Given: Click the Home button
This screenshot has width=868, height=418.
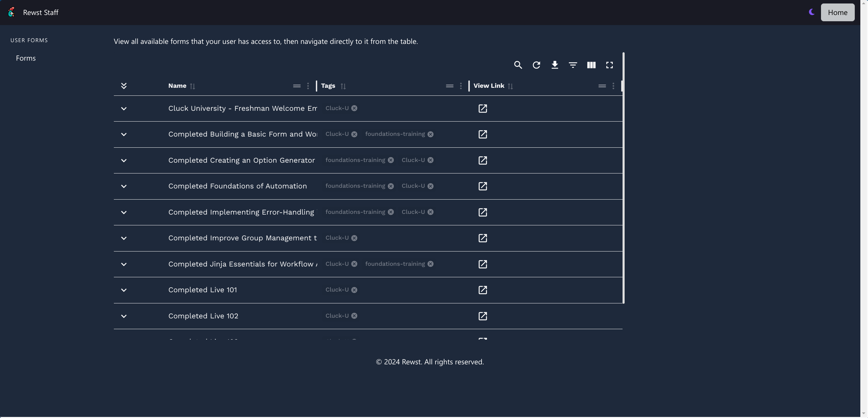Looking at the screenshot, I should tap(837, 13).
